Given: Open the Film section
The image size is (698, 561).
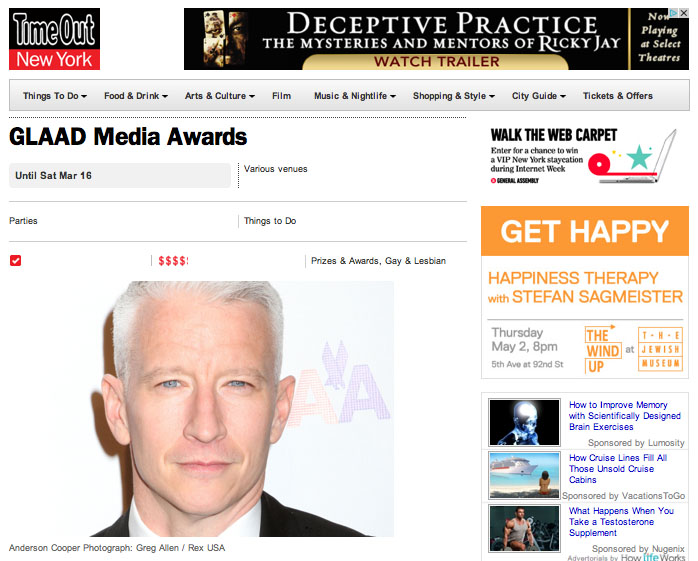Looking at the screenshot, I should (281, 96).
